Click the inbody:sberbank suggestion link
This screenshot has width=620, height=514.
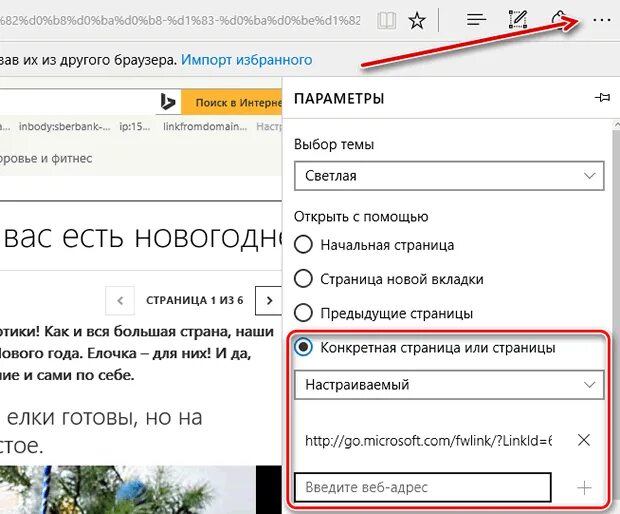(64, 127)
